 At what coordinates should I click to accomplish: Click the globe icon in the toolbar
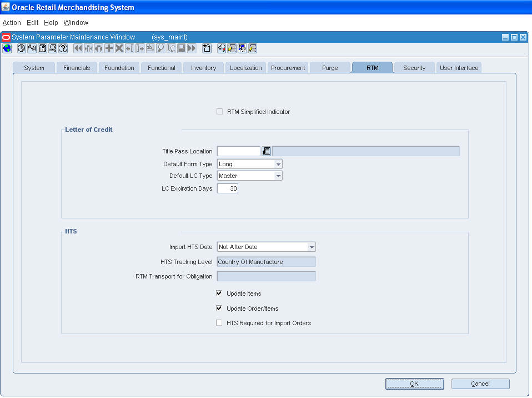click(x=7, y=48)
